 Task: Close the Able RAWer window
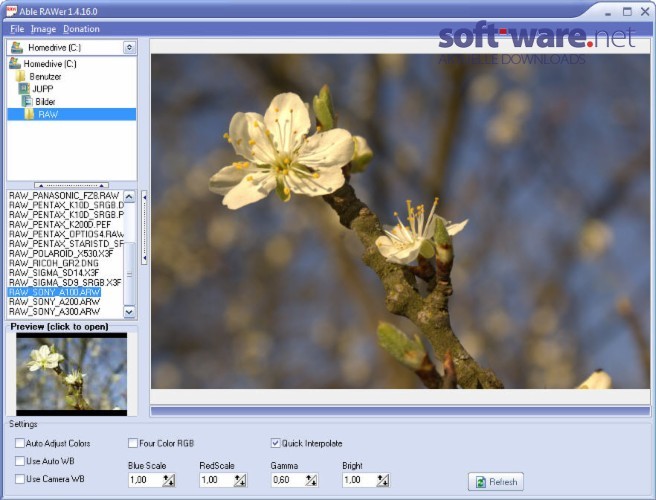pyautogui.click(x=645, y=12)
